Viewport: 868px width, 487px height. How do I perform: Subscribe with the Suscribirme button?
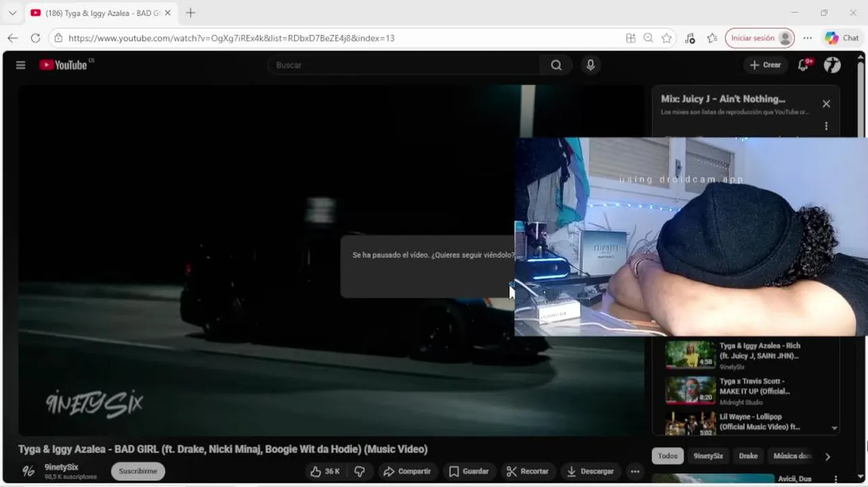click(138, 471)
